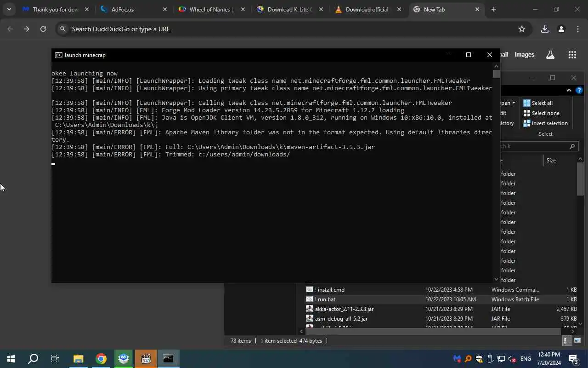Click the console scrollbar up arrow

(x=496, y=66)
